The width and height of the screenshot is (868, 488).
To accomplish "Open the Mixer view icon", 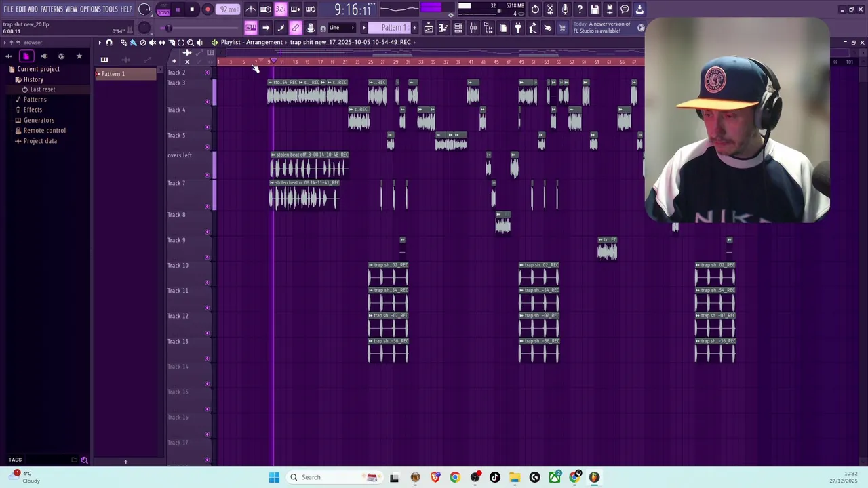I will point(473,28).
